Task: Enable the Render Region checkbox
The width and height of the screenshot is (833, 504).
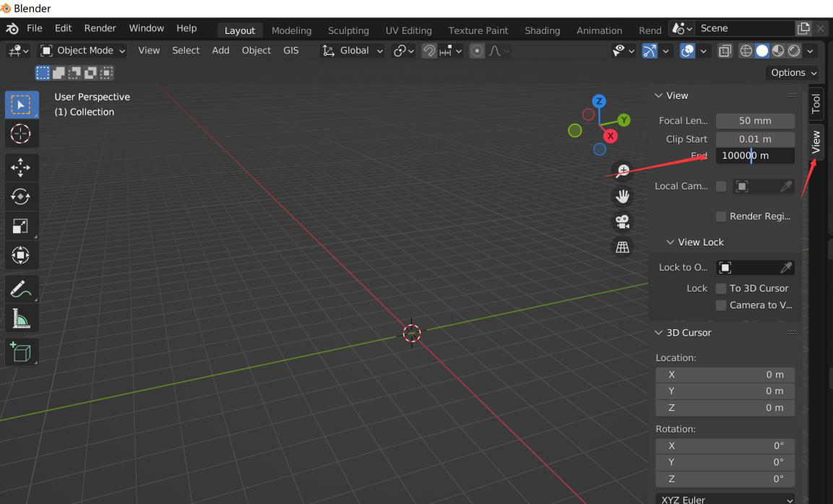Action: 721,216
